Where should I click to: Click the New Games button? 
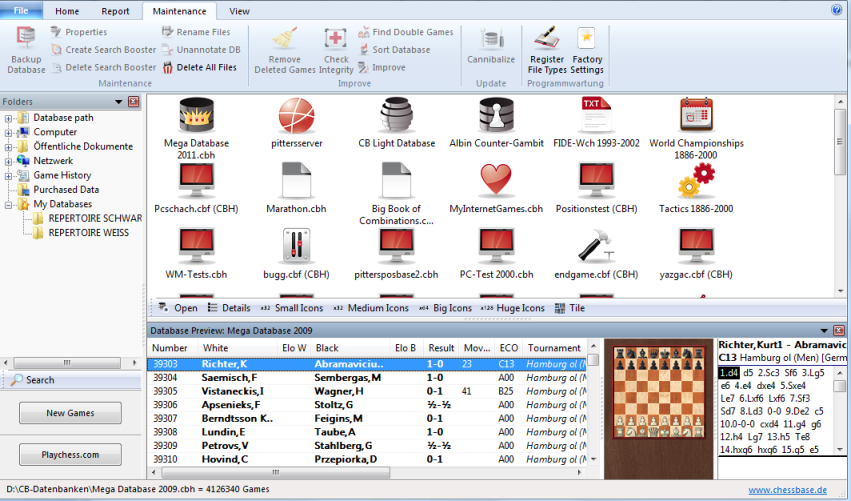tap(70, 413)
